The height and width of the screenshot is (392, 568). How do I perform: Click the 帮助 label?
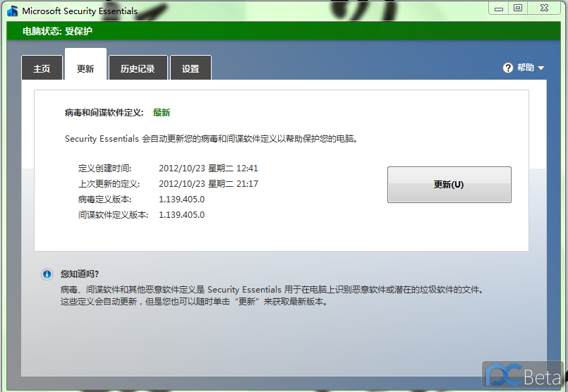[x=525, y=67]
